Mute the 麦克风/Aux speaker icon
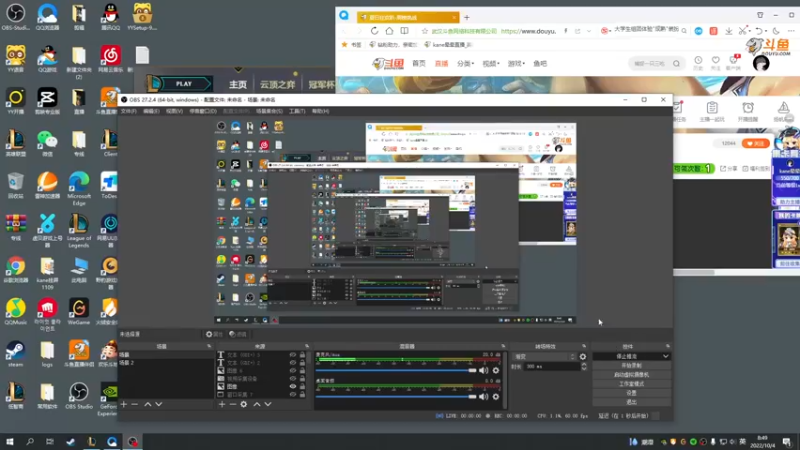 [x=483, y=370]
